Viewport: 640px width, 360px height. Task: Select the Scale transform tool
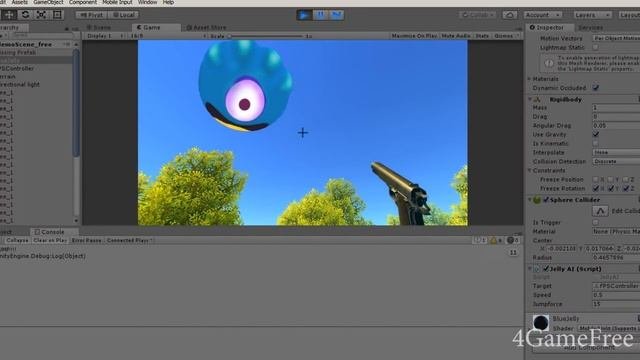coord(41,15)
